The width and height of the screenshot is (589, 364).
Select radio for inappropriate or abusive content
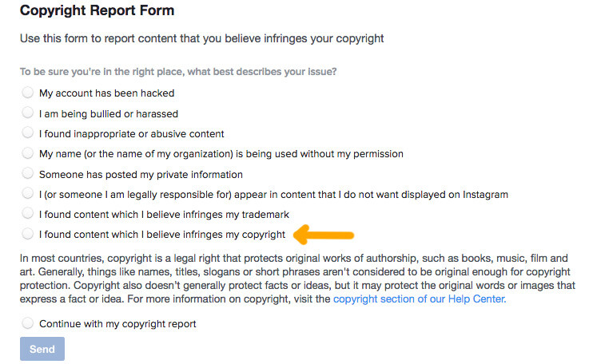[x=27, y=133]
